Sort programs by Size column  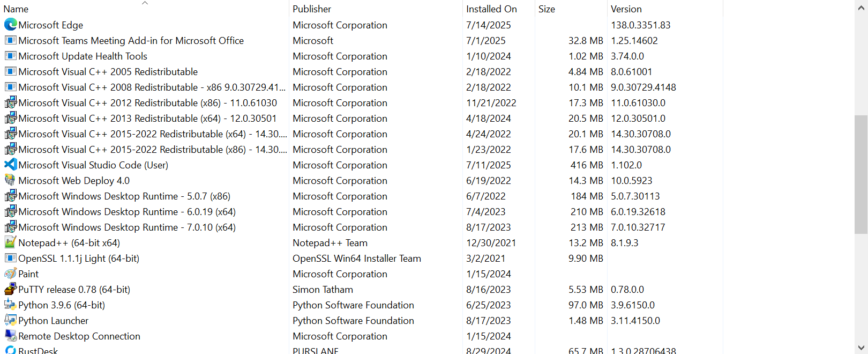(547, 9)
